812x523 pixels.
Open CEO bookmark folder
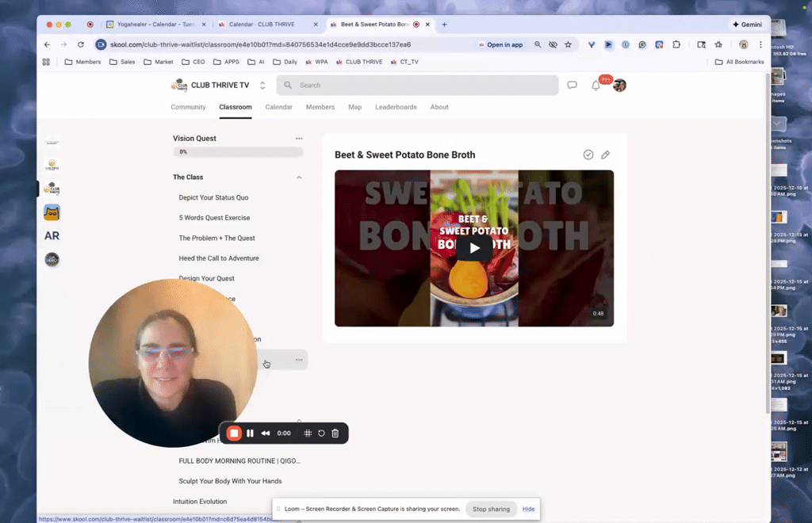tap(193, 62)
